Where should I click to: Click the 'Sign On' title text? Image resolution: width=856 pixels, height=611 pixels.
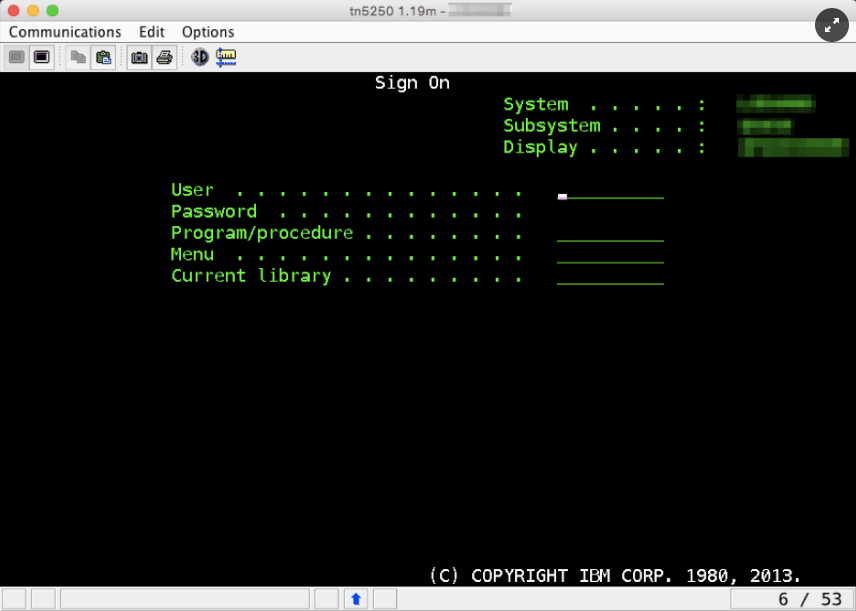(412, 83)
